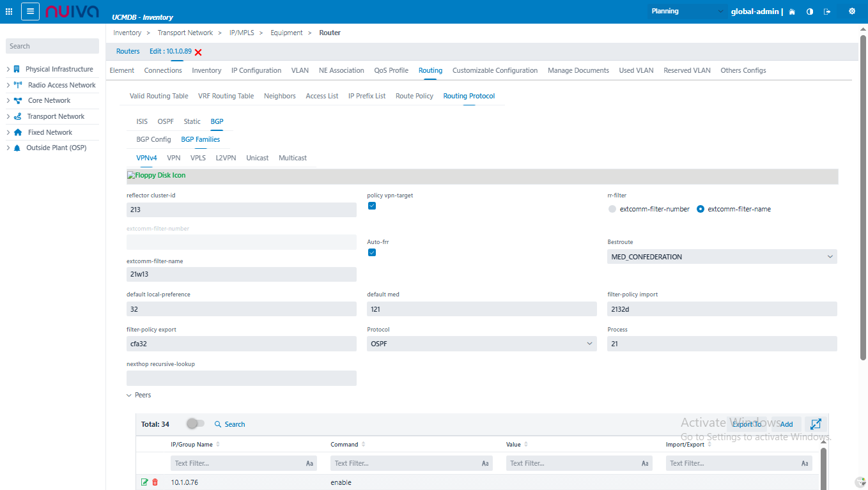Switch to the QoS Profile tab
The width and height of the screenshot is (868, 490).
coord(391,70)
